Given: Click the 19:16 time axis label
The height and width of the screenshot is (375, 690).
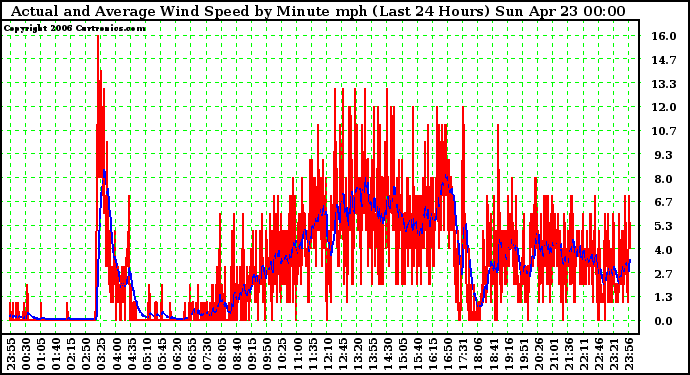Looking at the screenshot, I should point(507,354).
